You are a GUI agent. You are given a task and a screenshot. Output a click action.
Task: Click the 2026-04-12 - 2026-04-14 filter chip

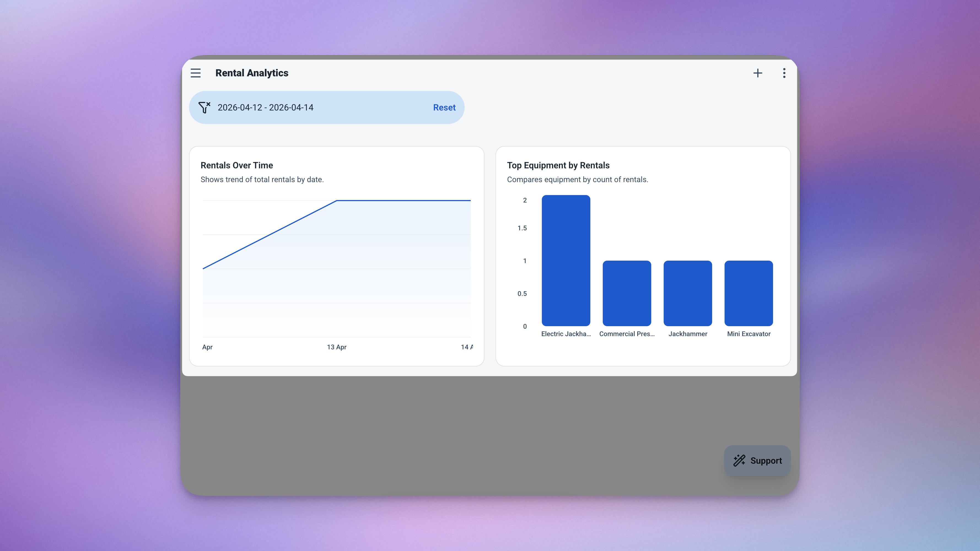265,107
